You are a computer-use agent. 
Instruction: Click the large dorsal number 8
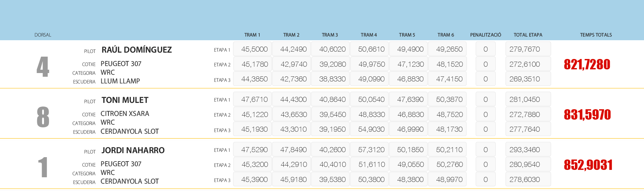(x=43, y=117)
